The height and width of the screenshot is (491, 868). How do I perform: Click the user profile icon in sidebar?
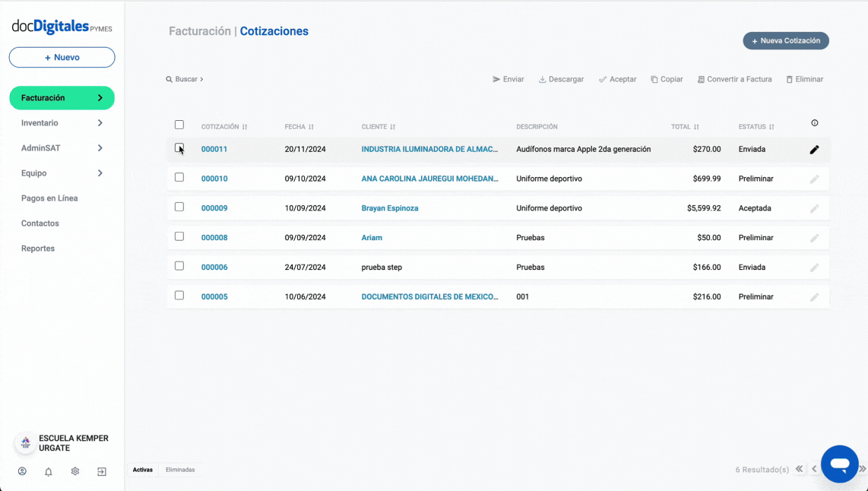[22, 471]
